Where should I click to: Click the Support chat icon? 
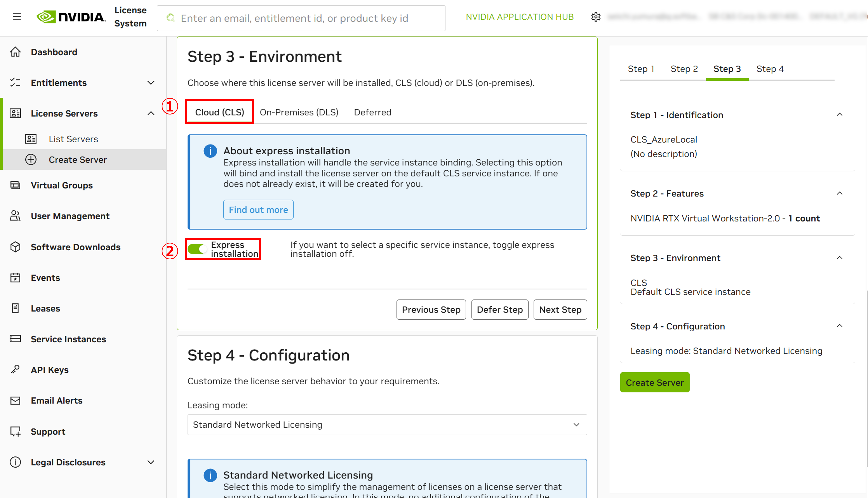pos(15,431)
